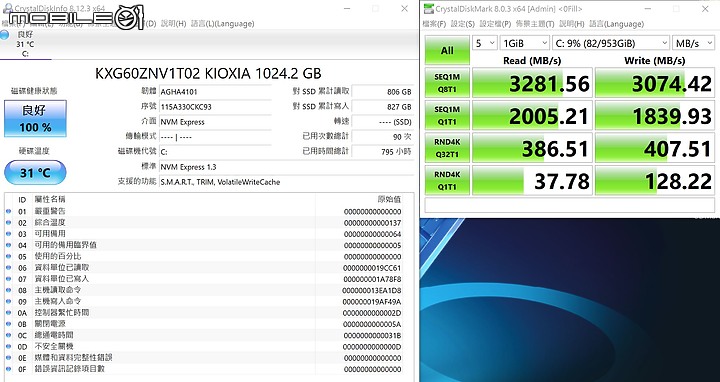Click the status dot for 0A 控制器繁忙時間
This screenshot has width=720, height=382.
tap(8, 313)
